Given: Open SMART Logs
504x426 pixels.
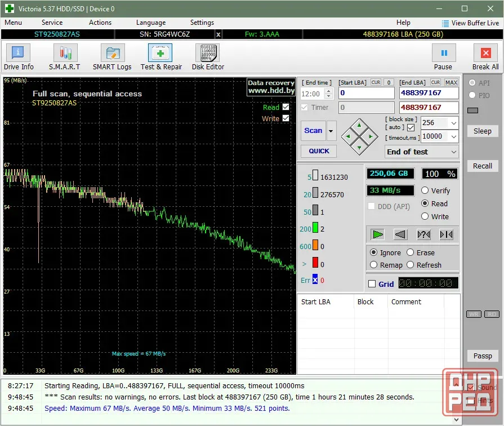Looking at the screenshot, I should [x=112, y=57].
